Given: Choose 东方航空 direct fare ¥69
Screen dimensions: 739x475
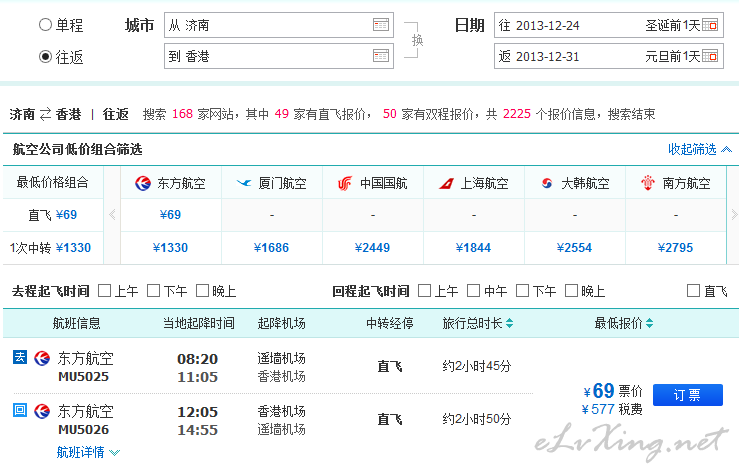Looking at the screenshot, I should click(x=171, y=215).
